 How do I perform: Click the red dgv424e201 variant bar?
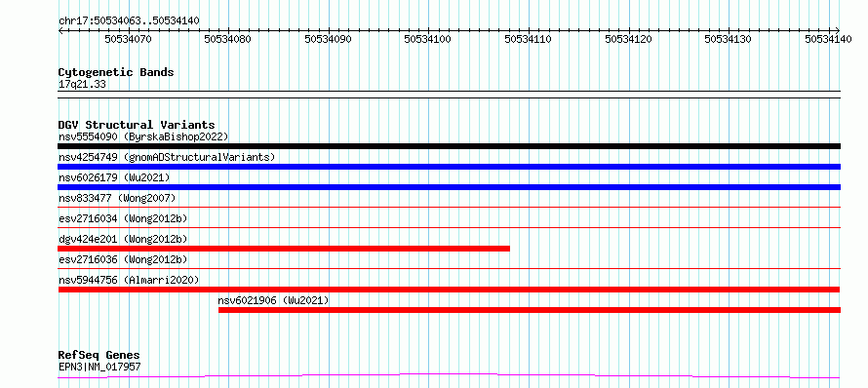[284, 249]
